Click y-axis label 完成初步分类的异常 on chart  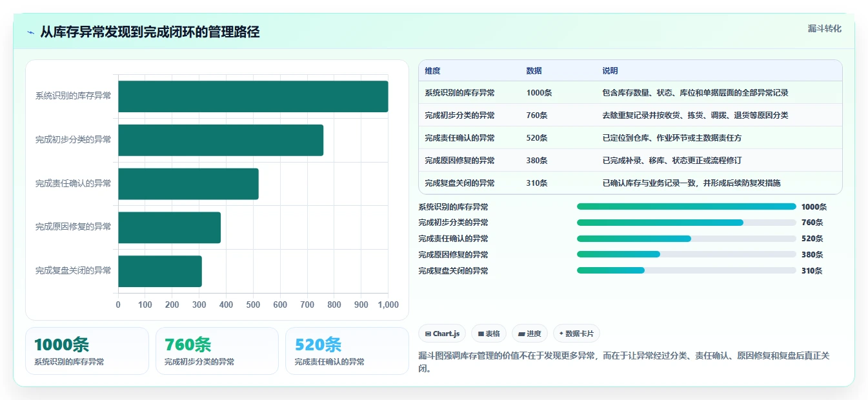point(73,139)
